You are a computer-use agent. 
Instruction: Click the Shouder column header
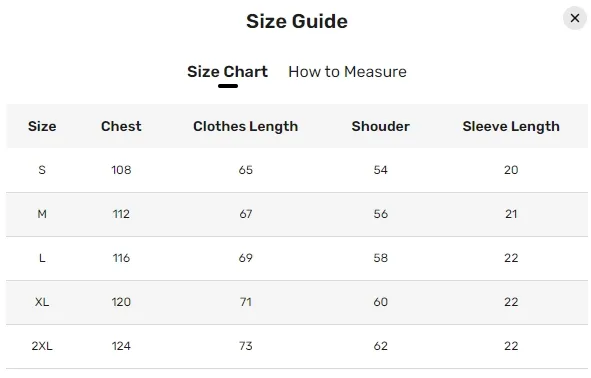[380, 126]
